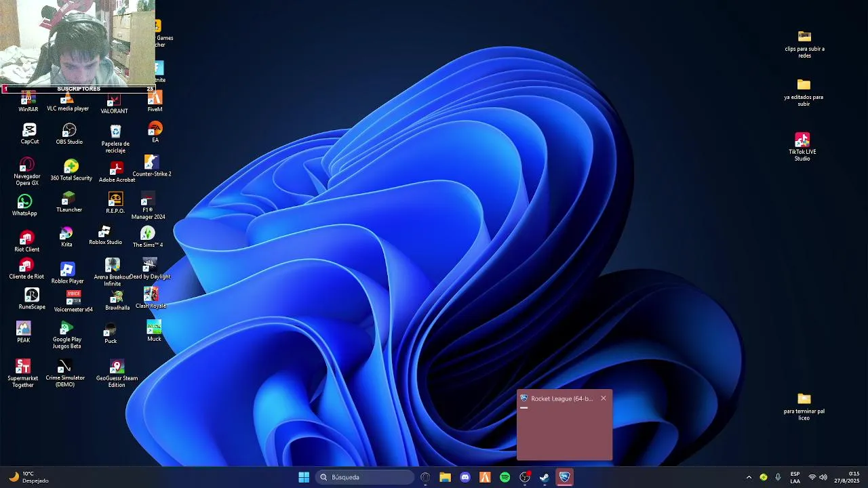Launch the Puck desktop shortcut

click(x=111, y=334)
